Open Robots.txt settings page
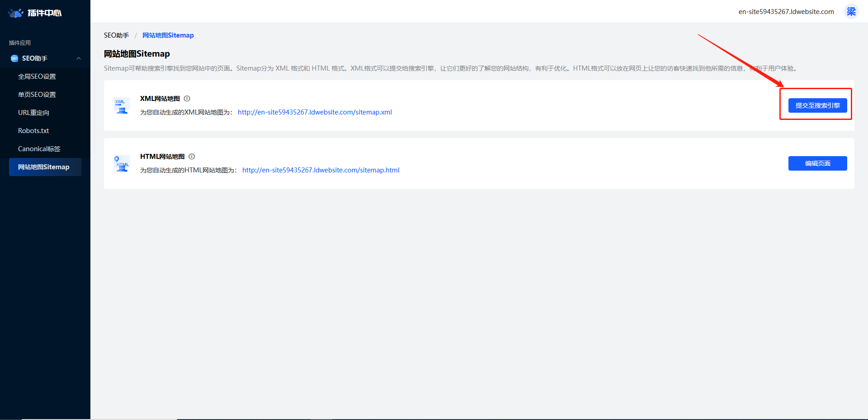This screenshot has height=420, width=868. (x=33, y=131)
